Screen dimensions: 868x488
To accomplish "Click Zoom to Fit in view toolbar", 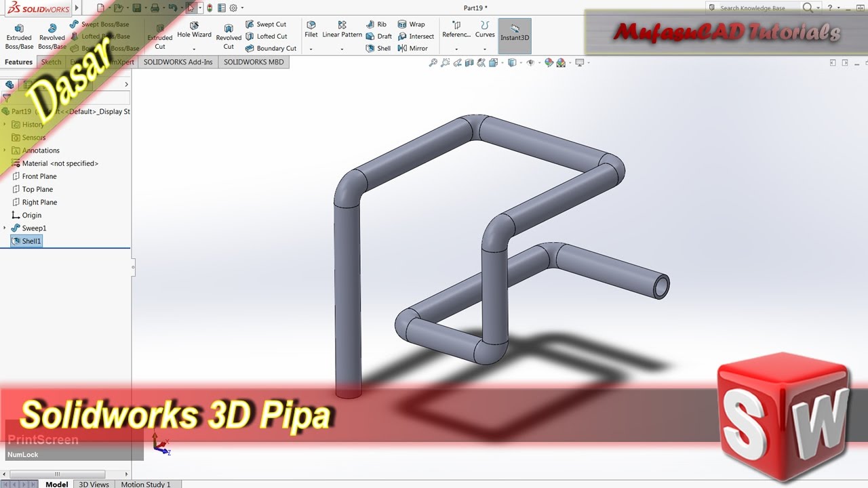I will (x=433, y=63).
